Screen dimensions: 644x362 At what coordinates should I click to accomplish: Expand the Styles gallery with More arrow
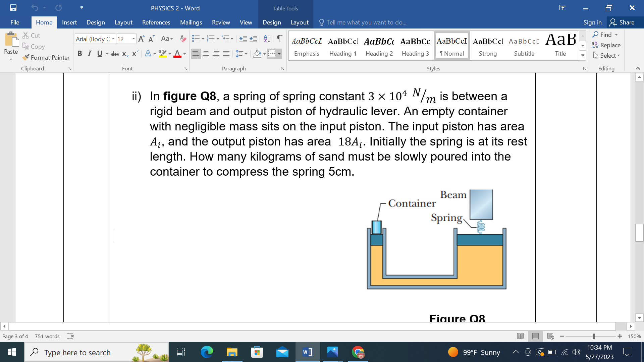583,56
